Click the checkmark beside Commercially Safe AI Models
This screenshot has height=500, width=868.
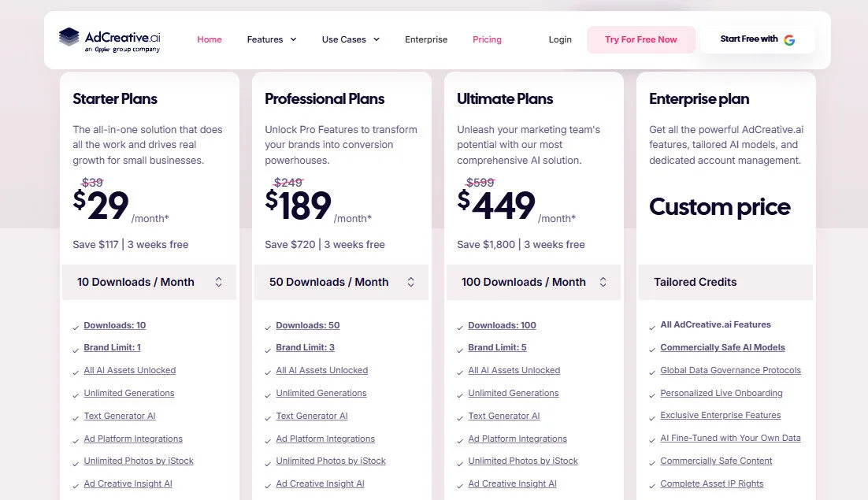pyautogui.click(x=651, y=347)
